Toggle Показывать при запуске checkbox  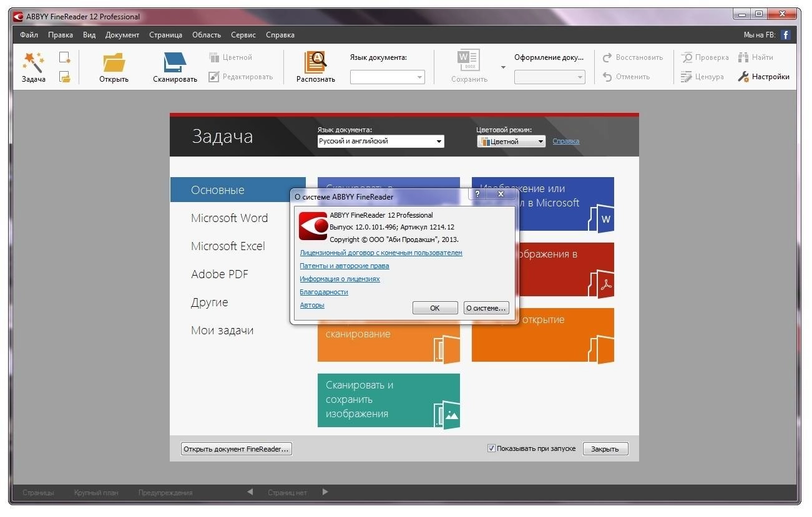491,448
